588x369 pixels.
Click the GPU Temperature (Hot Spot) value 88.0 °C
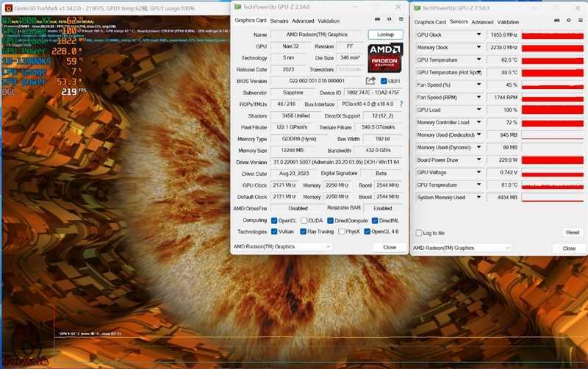(x=503, y=72)
